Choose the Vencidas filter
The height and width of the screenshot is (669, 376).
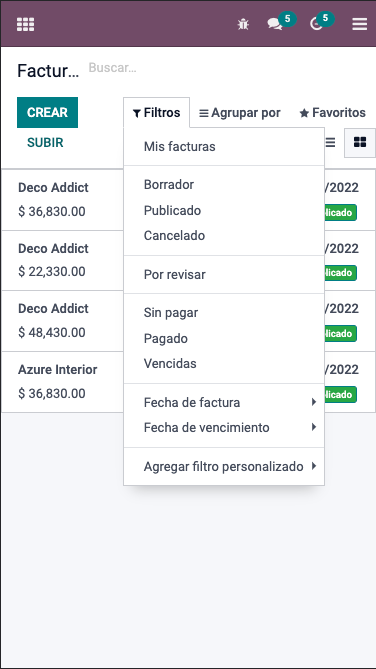click(x=224, y=364)
